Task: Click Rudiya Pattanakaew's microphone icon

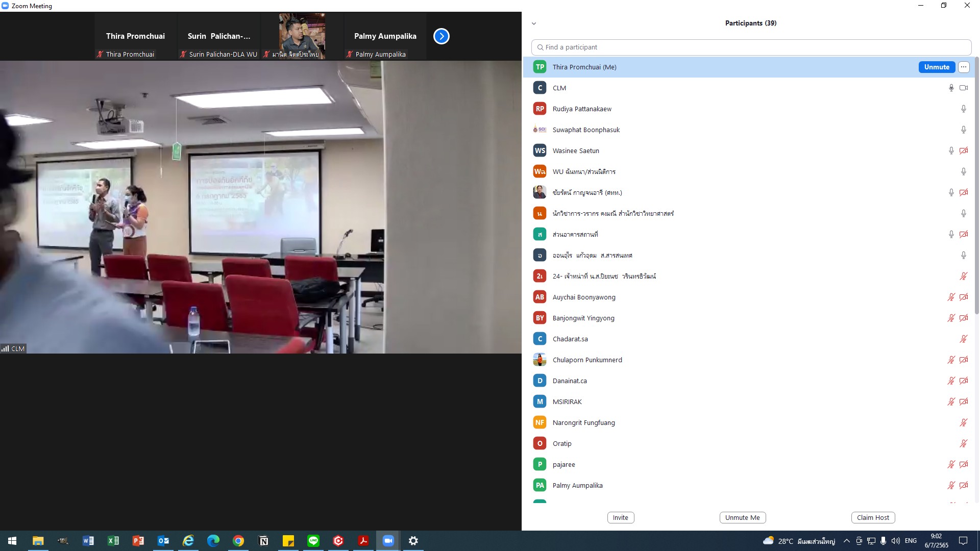Action: [x=964, y=109]
